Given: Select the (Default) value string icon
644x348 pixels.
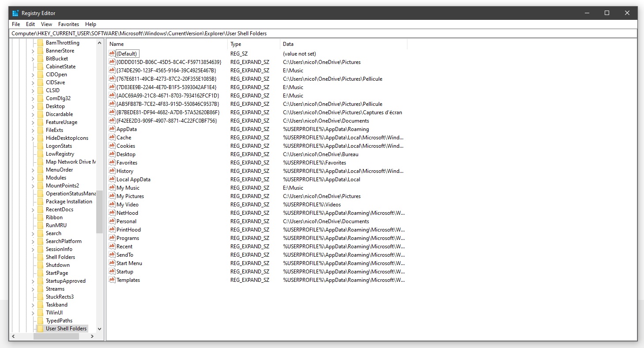Looking at the screenshot, I should [112, 54].
